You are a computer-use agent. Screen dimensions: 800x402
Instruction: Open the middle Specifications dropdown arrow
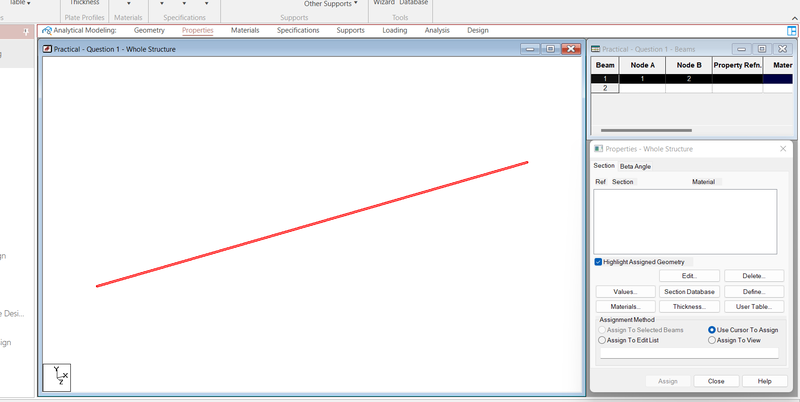coord(184,4)
